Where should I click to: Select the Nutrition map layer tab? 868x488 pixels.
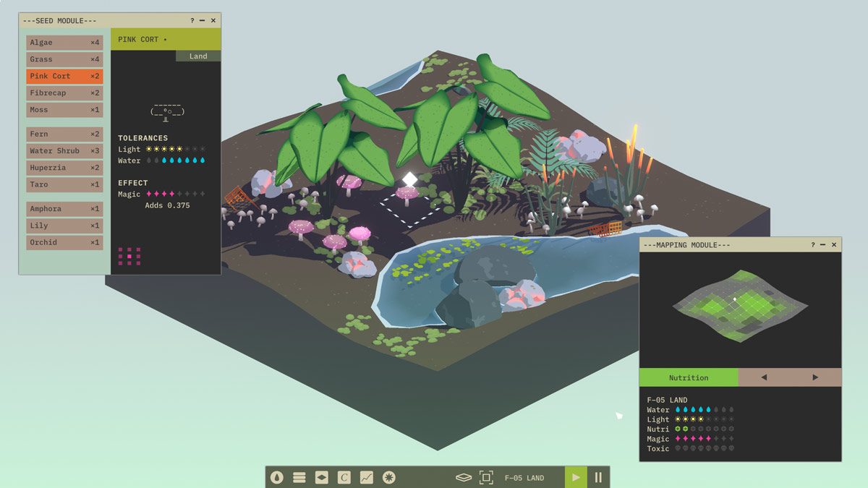coord(689,377)
